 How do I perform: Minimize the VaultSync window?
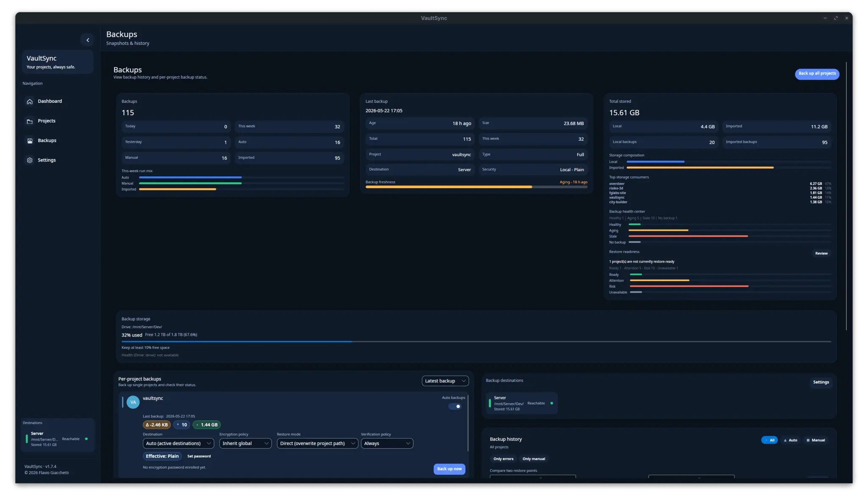point(825,18)
